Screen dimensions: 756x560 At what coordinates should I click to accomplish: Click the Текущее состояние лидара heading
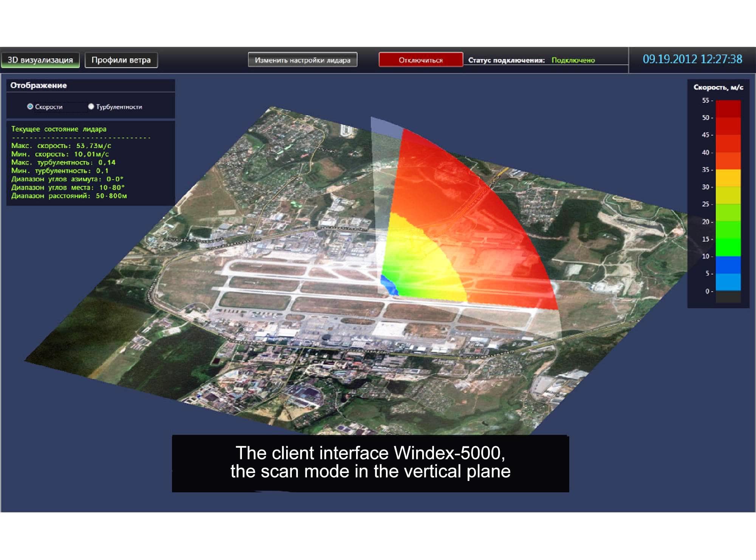point(59,129)
